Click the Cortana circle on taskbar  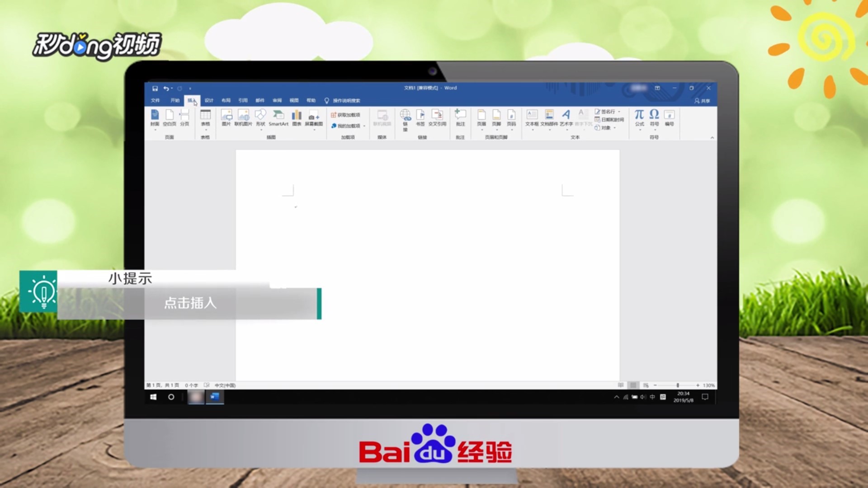coord(171,397)
